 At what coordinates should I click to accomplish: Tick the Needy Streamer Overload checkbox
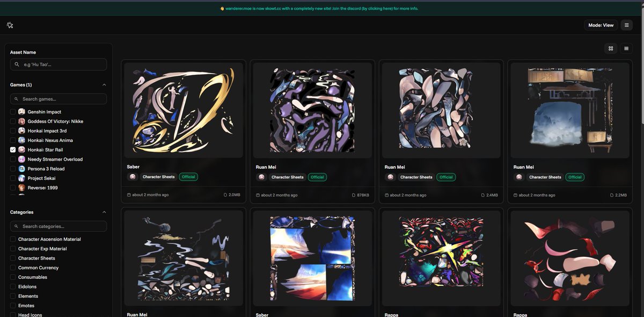(13, 159)
